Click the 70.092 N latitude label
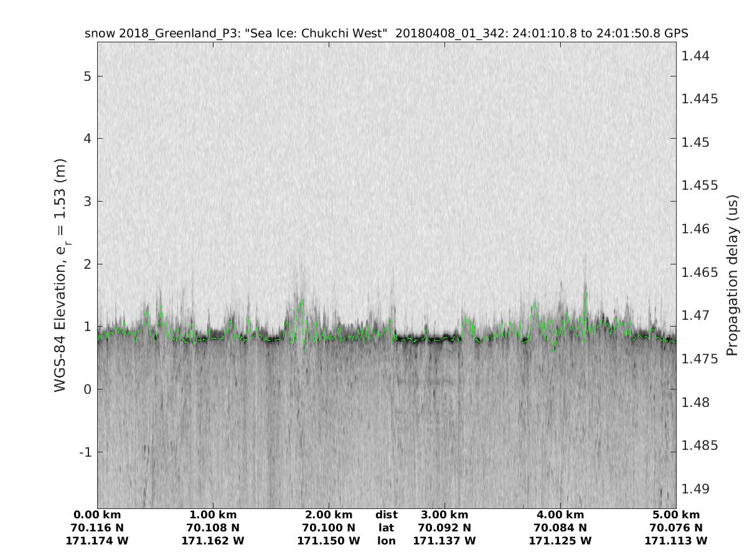This screenshot has height=560, width=747. (444, 528)
